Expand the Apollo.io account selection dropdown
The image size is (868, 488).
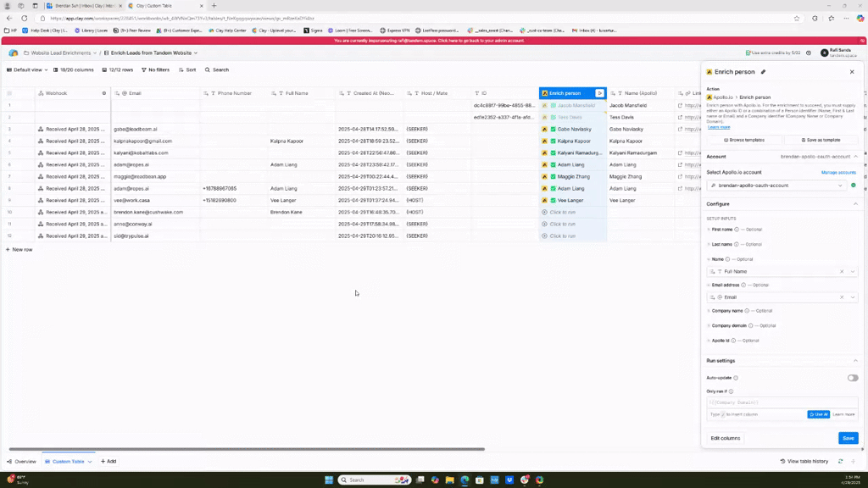(x=841, y=185)
